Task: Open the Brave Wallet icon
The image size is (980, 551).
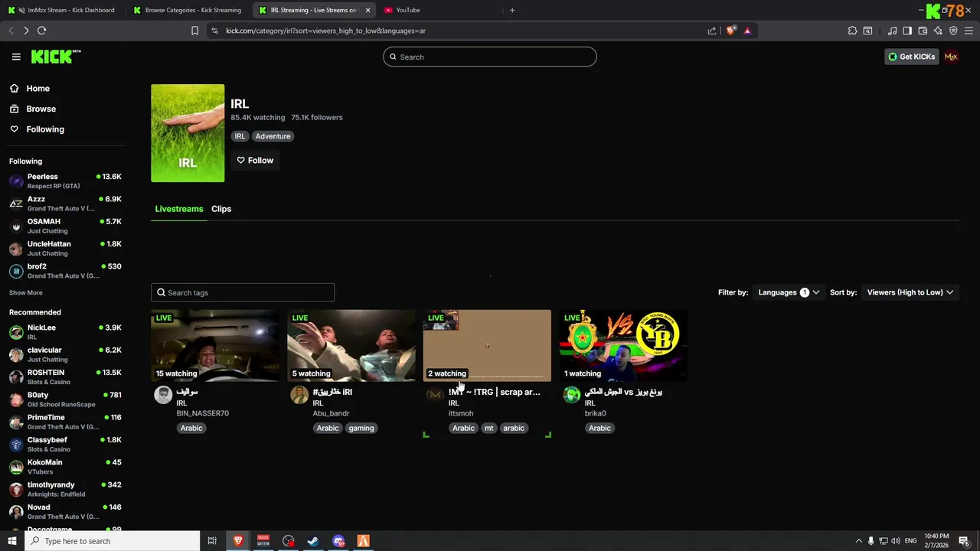Action: (x=923, y=31)
